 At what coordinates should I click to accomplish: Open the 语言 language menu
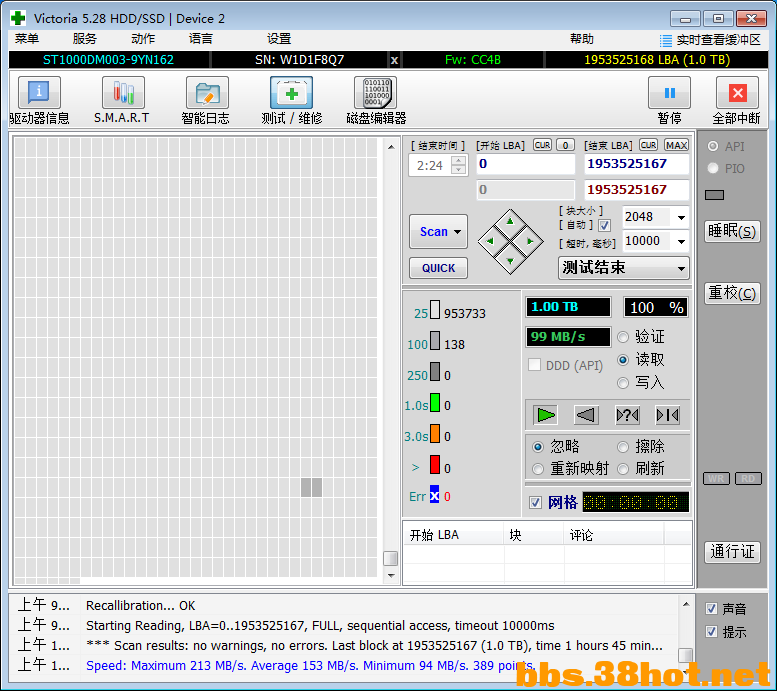click(201, 39)
